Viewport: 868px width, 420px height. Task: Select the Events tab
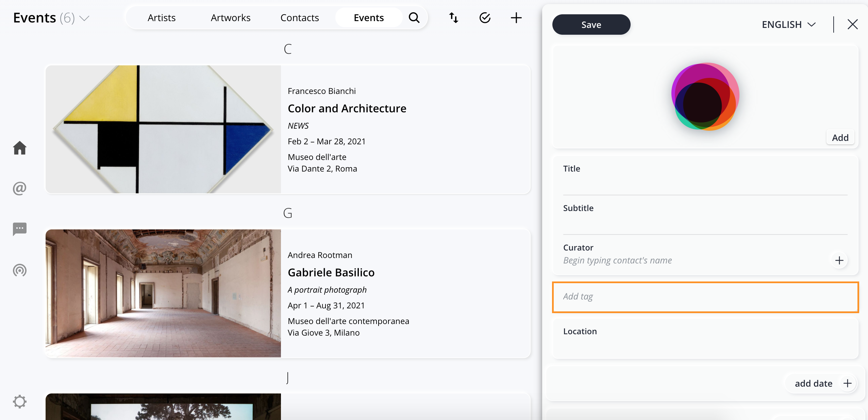(x=369, y=18)
